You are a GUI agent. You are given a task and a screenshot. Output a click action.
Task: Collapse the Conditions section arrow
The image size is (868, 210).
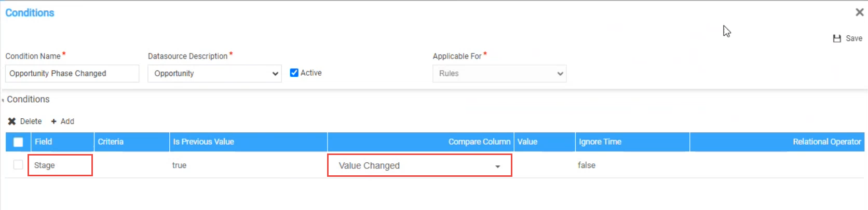click(3, 100)
